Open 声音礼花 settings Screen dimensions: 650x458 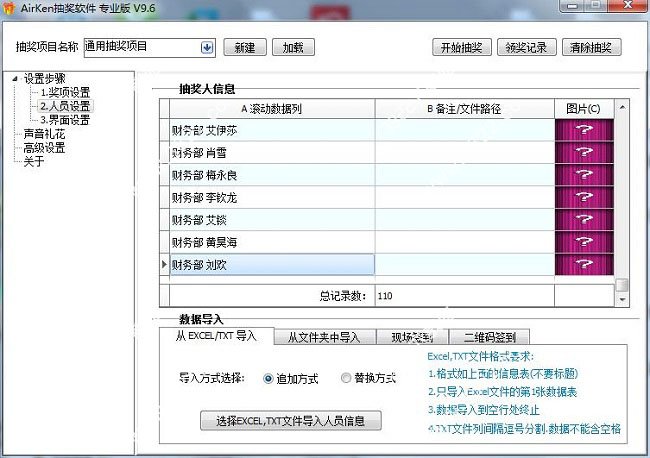44,134
